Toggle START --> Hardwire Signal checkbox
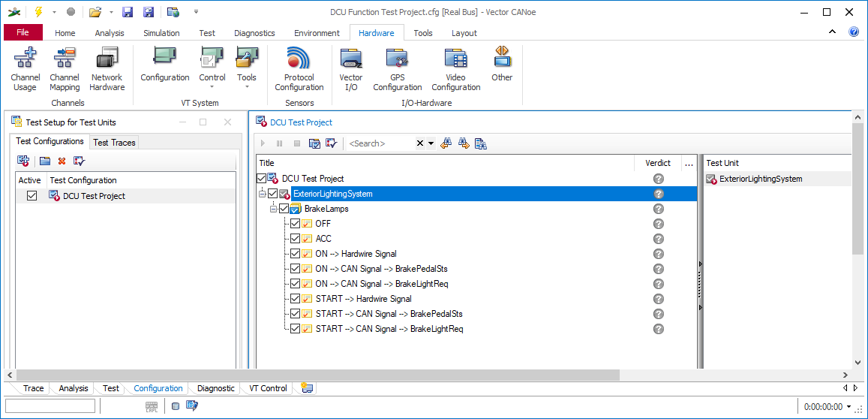868x419 pixels. coord(295,299)
